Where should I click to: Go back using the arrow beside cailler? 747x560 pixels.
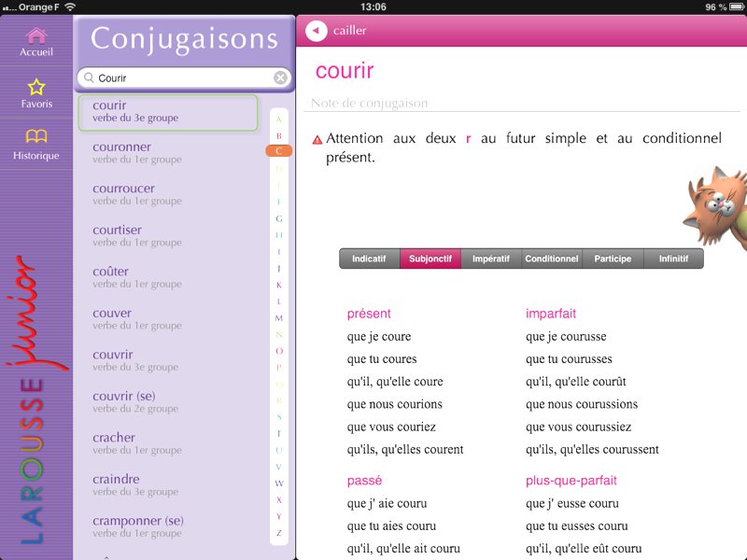[x=317, y=31]
